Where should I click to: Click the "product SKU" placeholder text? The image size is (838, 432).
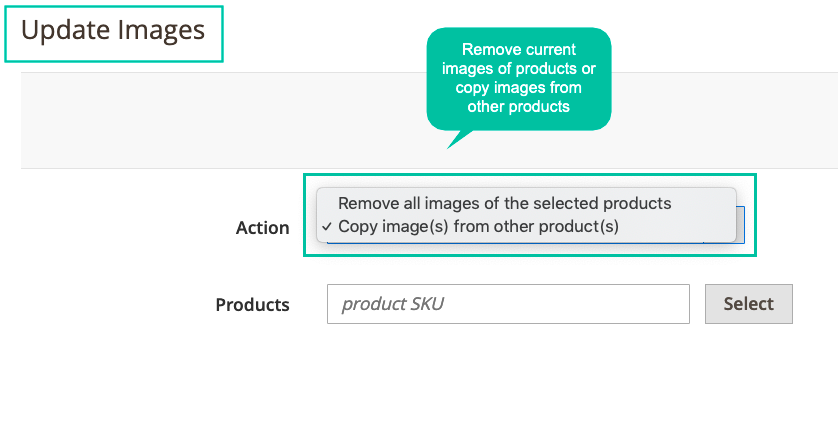(x=392, y=304)
